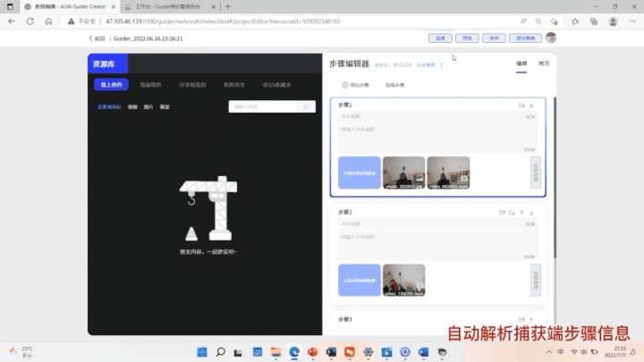The width and height of the screenshot is (644, 362).
Task: Filter resources by 图片 type
Action: tap(148, 106)
